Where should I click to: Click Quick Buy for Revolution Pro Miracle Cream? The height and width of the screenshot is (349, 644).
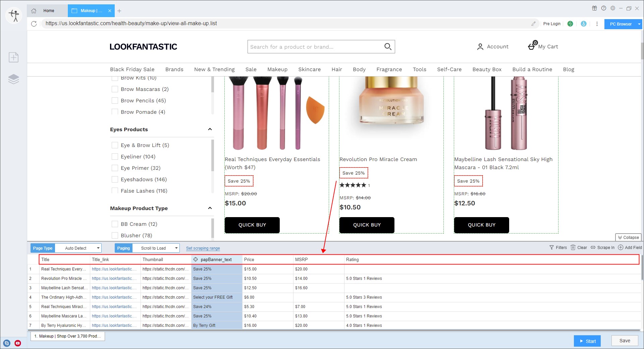coord(367,225)
